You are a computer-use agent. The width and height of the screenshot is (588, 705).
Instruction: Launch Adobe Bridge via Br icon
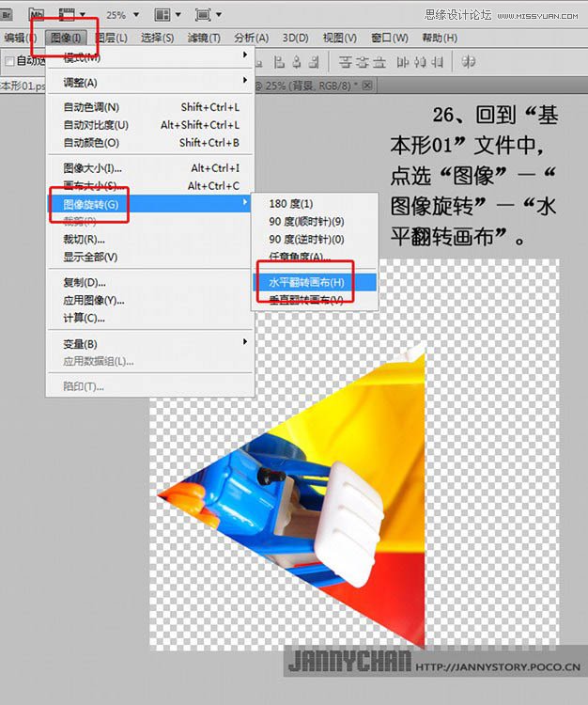[7, 15]
